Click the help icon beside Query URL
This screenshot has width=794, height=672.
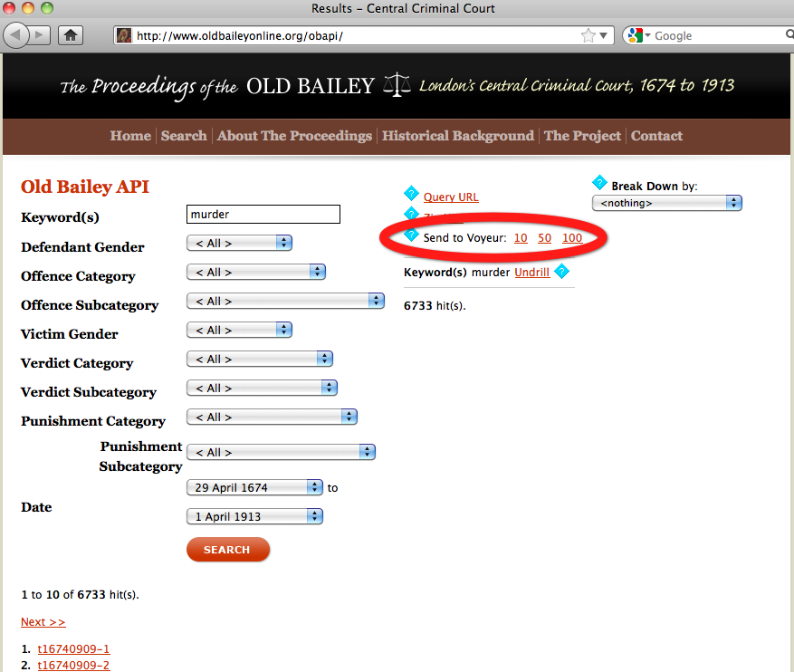pos(411,194)
